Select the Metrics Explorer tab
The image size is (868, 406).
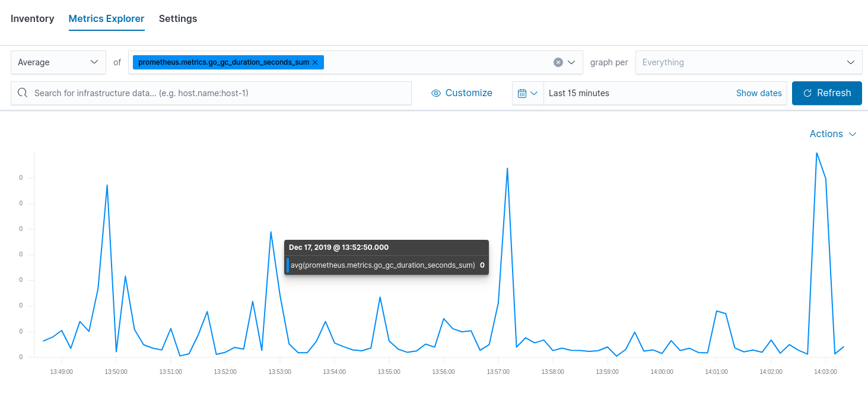107,18
